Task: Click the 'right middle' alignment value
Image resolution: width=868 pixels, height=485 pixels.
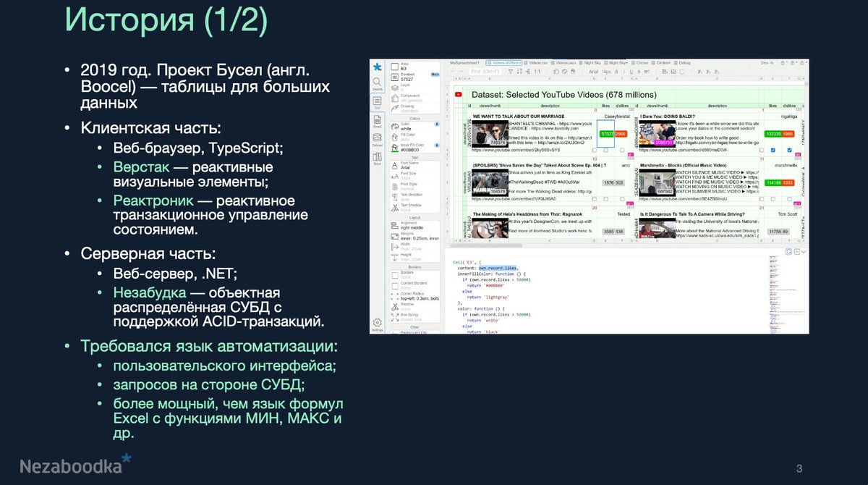Action: (412, 227)
